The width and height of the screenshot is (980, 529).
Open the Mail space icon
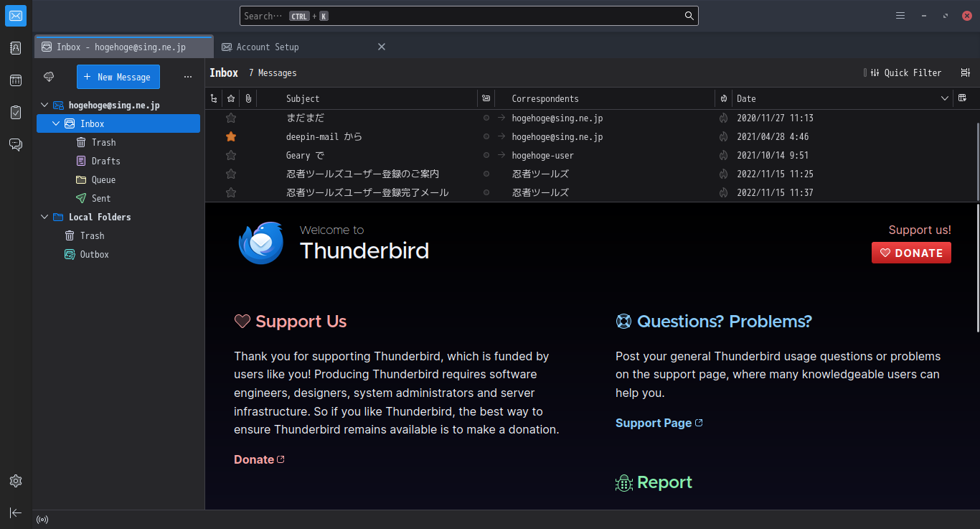[x=16, y=16]
